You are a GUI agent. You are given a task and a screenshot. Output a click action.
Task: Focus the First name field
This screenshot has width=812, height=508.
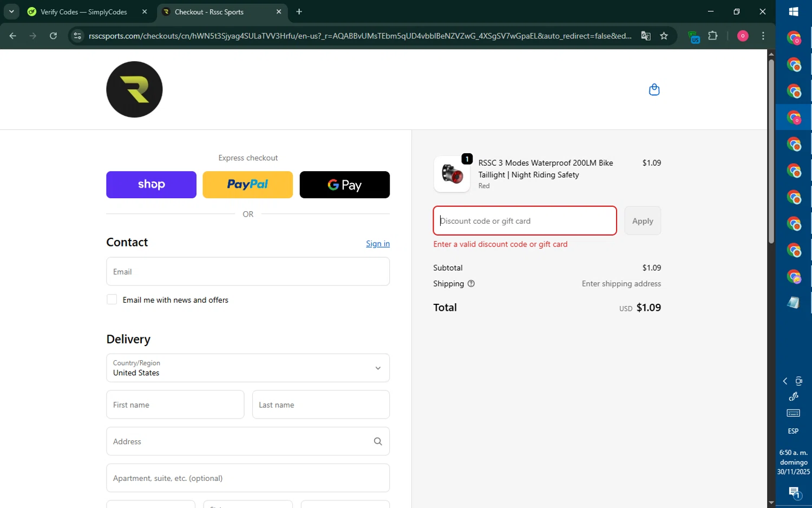click(x=175, y=405)
